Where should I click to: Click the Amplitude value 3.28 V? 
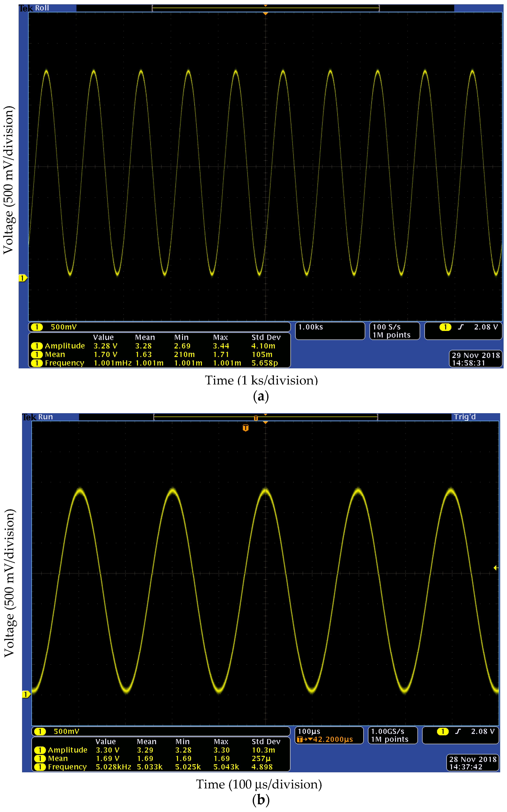click(105, 346)
